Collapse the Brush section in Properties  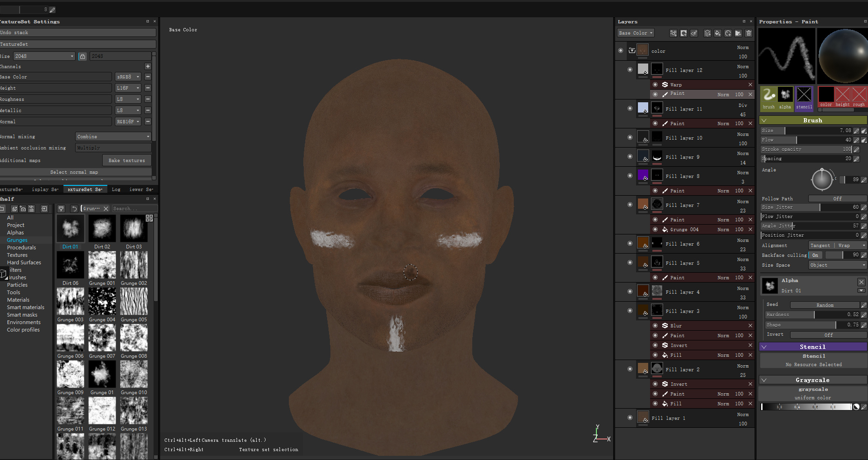pyautogui.click(x=764, y=120)
